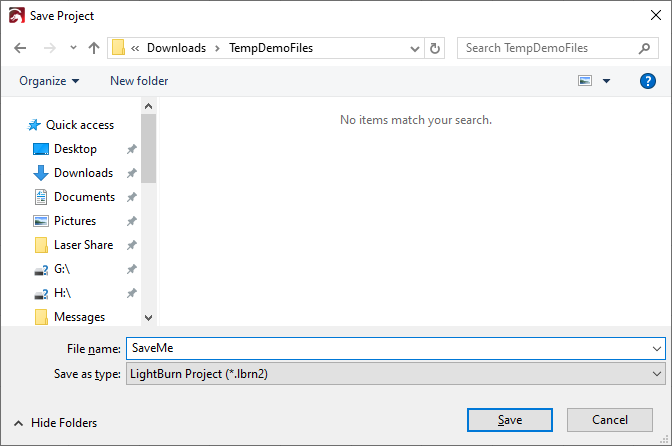Unpin Documents using its pin icon
The height and width of the screenshot is (446, 672).
132,197
